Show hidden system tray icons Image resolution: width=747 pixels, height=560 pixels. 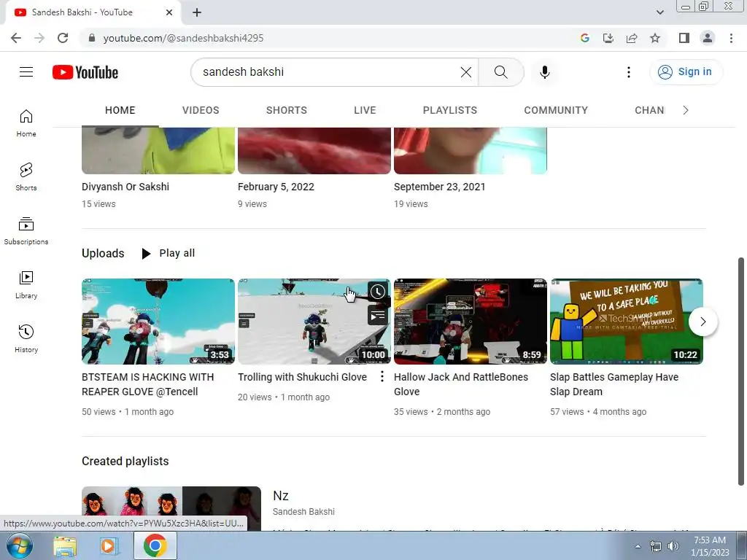pyautogui.click(x=638, y=546)
